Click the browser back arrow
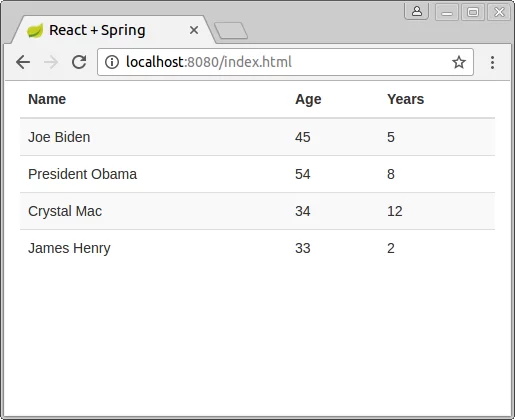Viewport: 515px width, 420px height. point(23,62)
